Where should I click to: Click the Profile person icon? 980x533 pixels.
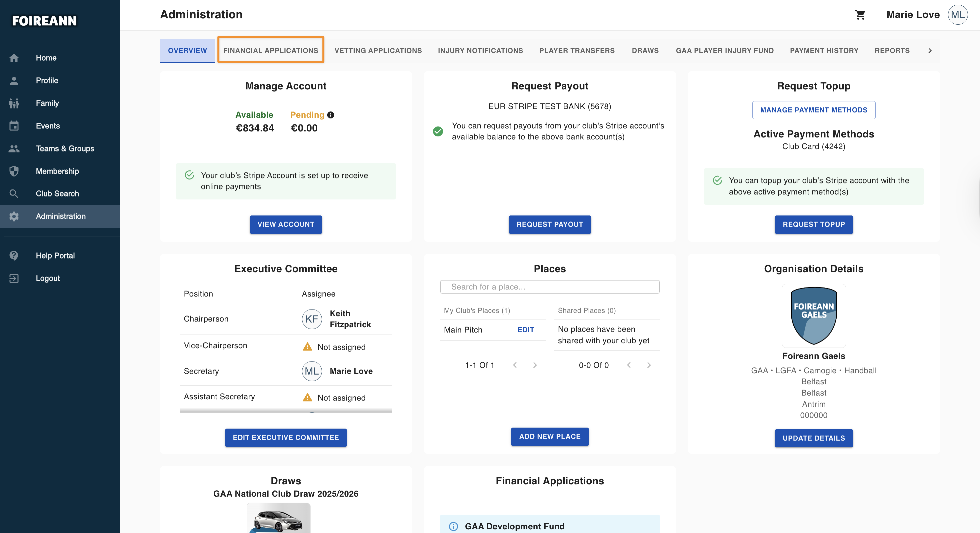pyautogui.click(x=14, y=80)
